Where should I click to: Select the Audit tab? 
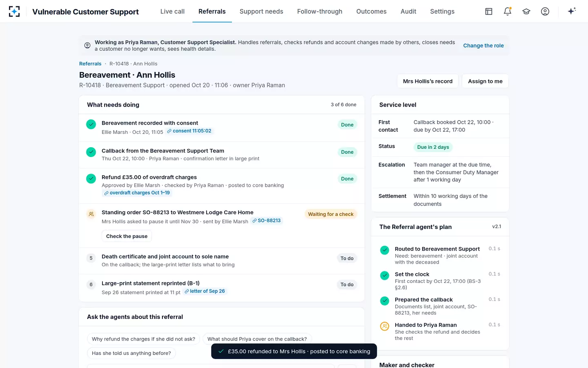408,11
